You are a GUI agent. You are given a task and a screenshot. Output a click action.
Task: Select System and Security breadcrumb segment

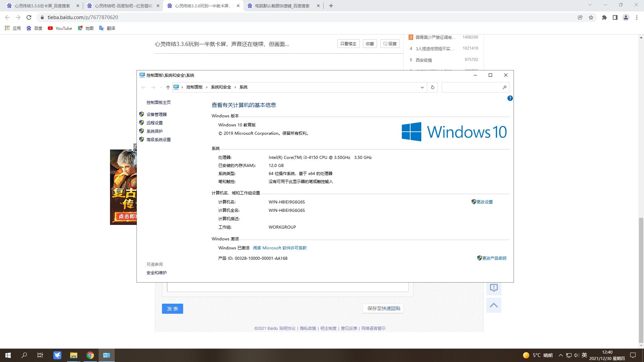221,87
